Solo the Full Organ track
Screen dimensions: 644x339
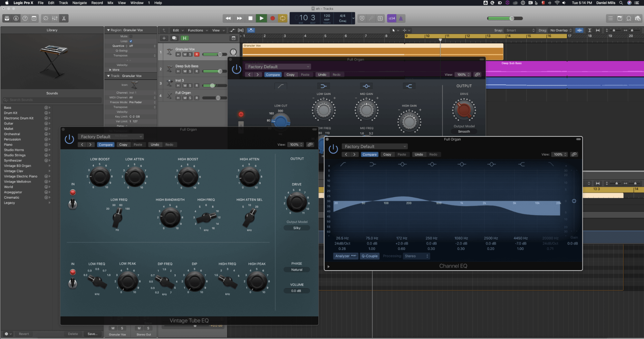point(190,98)
